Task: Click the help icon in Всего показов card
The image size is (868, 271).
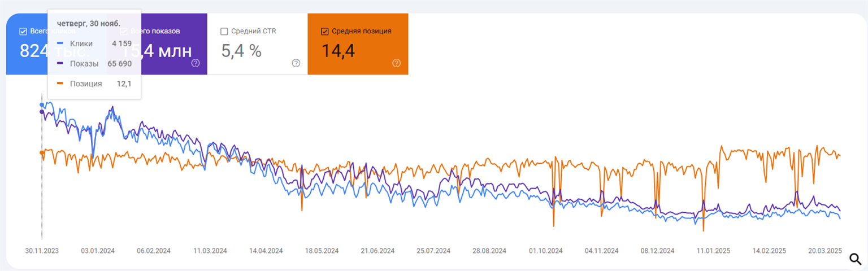Action: (196, 63)
